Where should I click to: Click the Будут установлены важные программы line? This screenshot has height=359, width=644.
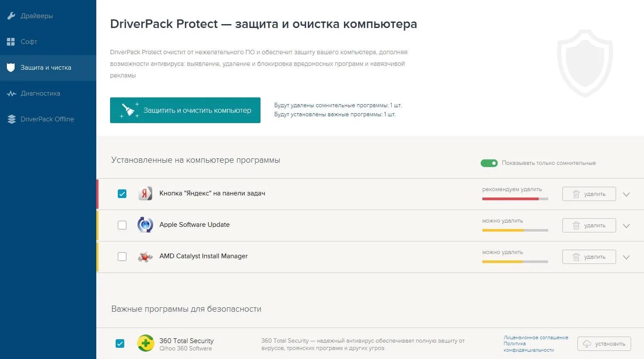[x=335, y=115]
